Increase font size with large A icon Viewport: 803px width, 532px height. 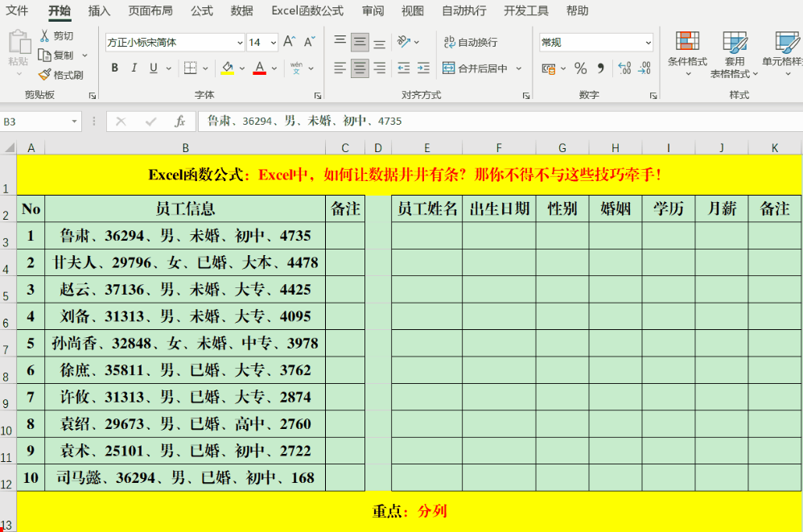pyautogui.click(x=290, y=42)
